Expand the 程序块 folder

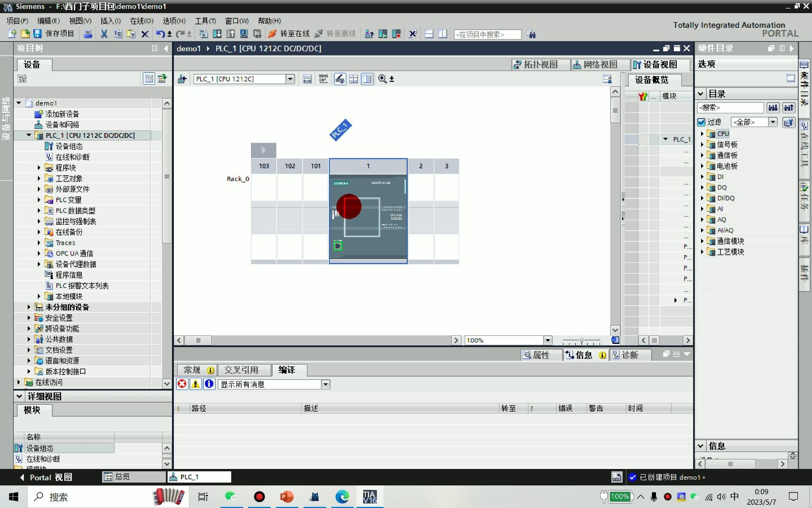coord(39,168)
